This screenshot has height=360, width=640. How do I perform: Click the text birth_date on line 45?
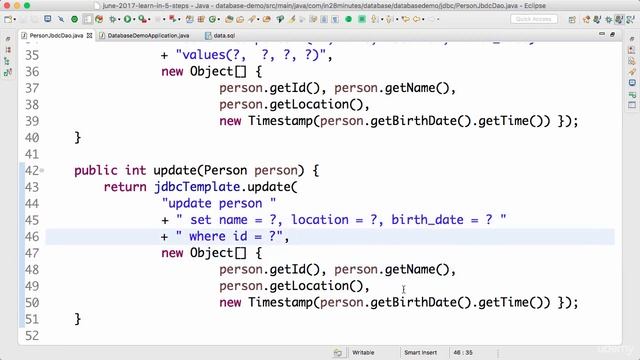pos(427,220)
